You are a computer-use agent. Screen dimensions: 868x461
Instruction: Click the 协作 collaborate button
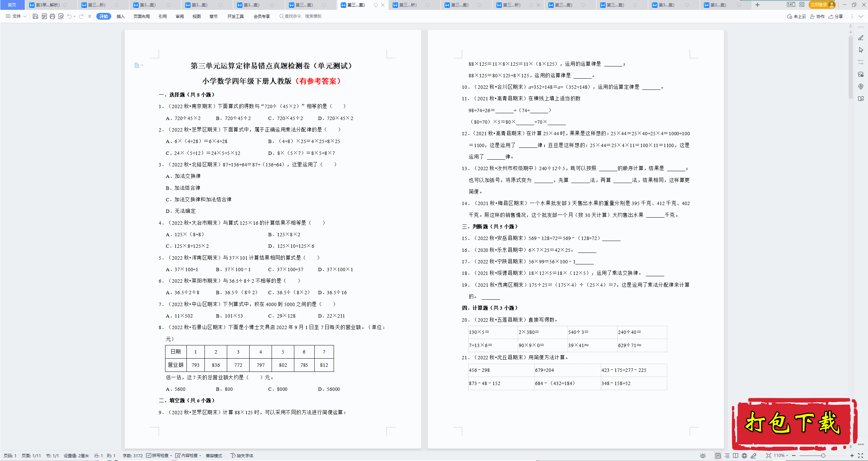(x=817, y=16)
